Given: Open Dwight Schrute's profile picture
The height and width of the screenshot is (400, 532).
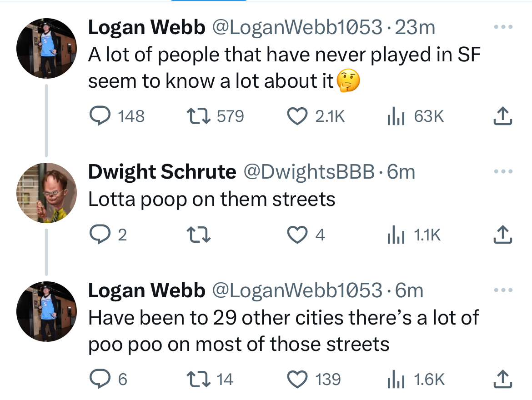Looking at the screenshot, I should coord(46,193).
